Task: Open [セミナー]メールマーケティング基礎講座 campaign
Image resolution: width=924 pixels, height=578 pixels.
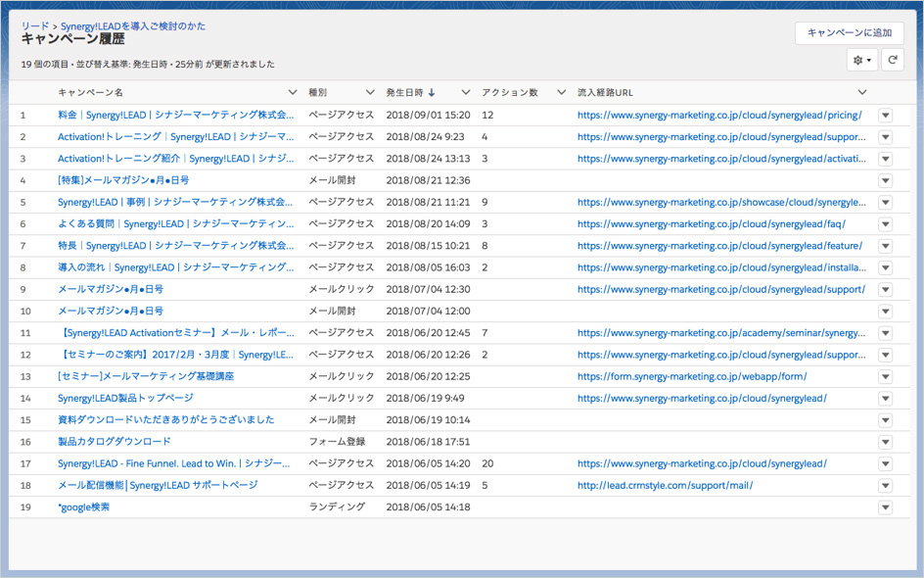Action: point(146,377)
